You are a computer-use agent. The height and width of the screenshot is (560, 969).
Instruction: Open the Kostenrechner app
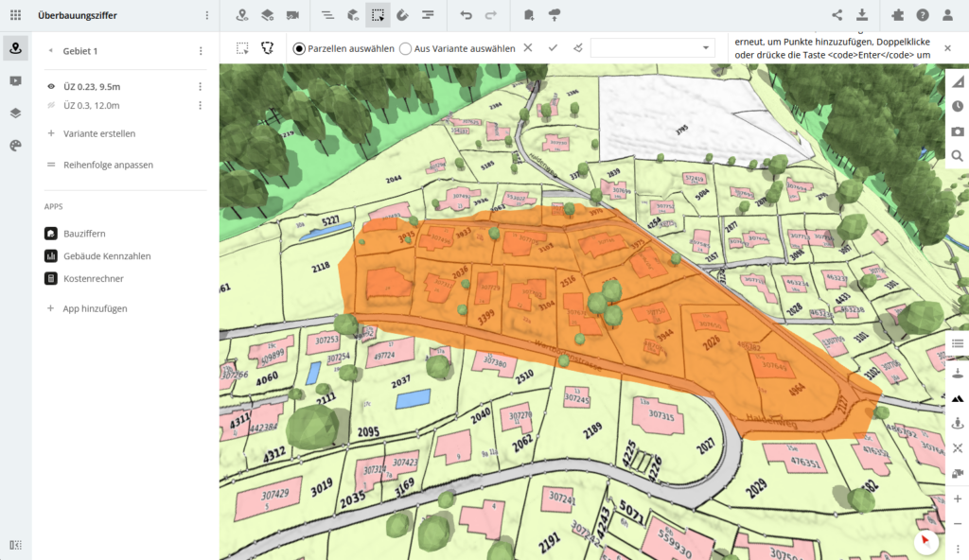click(x=93, y=279)
